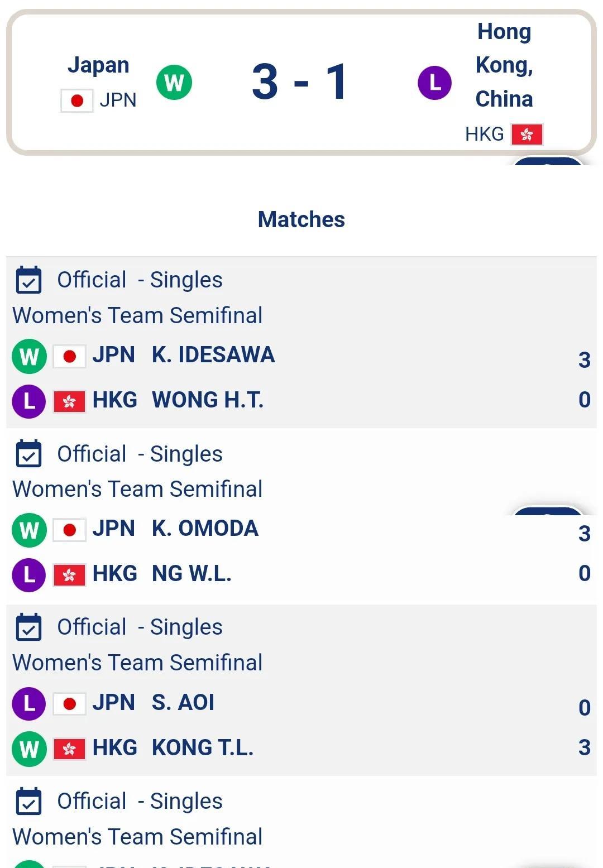Click the calendar icon above Idesawa match
Image resolution: width=603 pixels, height=868 pixels.
coord(28,280)
